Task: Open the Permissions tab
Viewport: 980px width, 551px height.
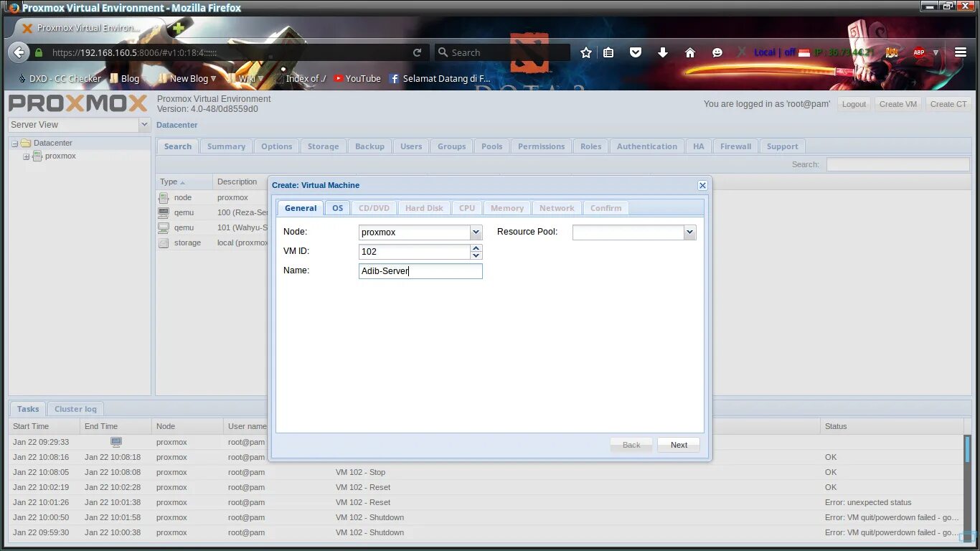Action: point(541,146)
